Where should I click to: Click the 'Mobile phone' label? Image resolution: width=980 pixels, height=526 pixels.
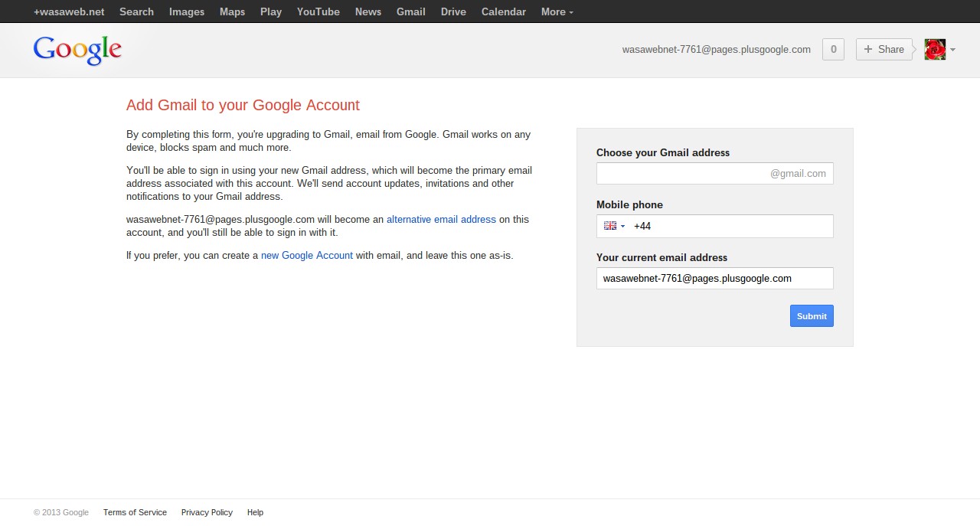pos(629,205)
